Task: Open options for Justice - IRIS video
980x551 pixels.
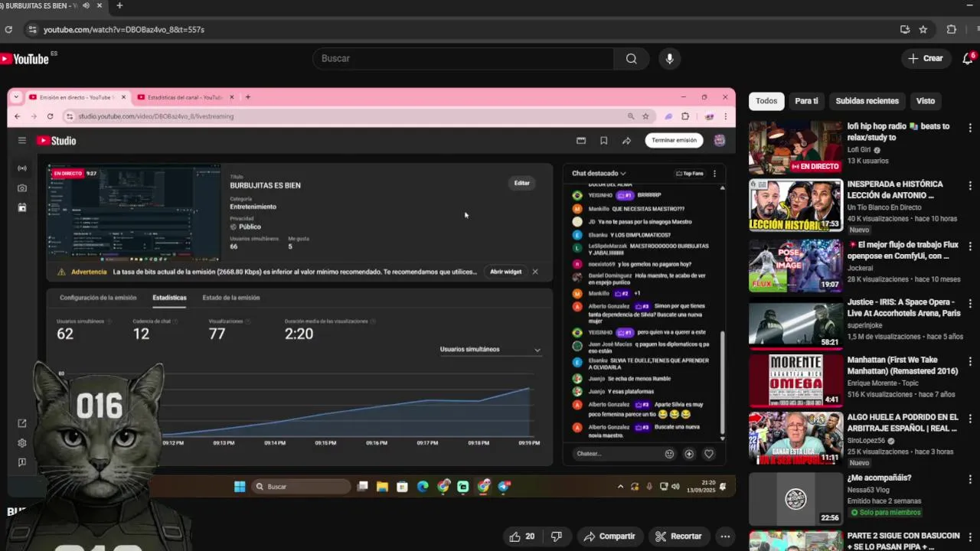Action: (970, 304)
